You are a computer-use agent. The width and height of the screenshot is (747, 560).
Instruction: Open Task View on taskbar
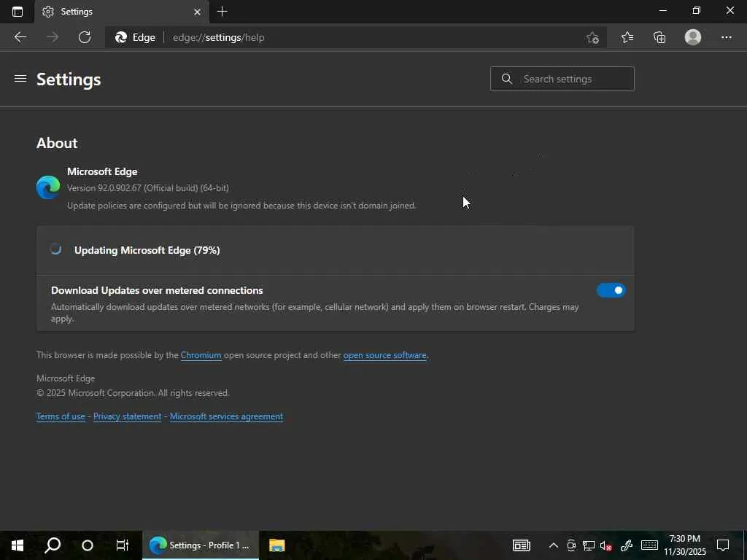(x=123, y=545)
